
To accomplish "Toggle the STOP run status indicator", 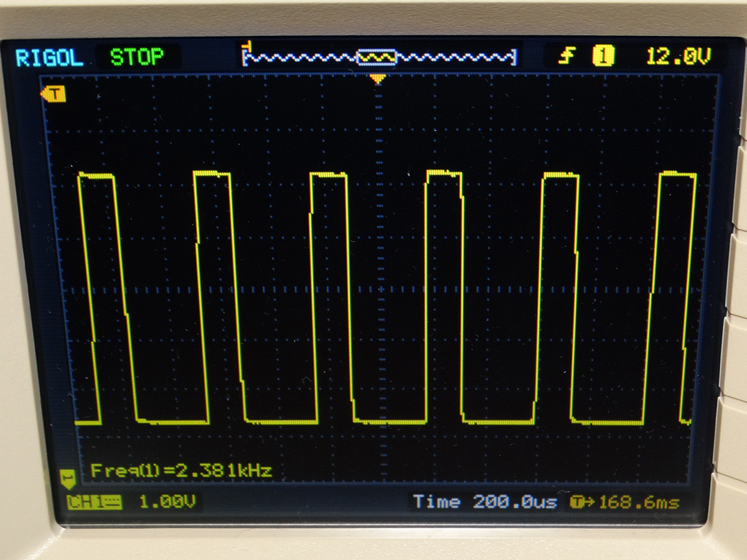I will click(136, 58).
